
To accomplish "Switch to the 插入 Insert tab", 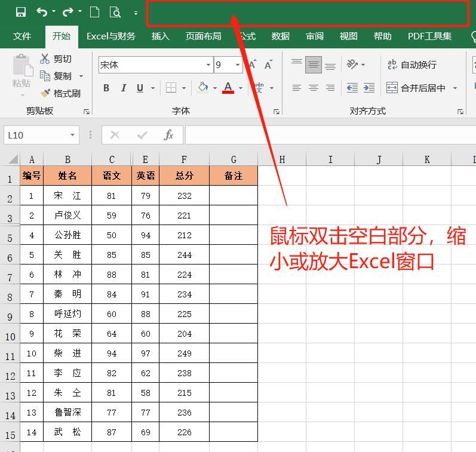I will pos(161,36).
